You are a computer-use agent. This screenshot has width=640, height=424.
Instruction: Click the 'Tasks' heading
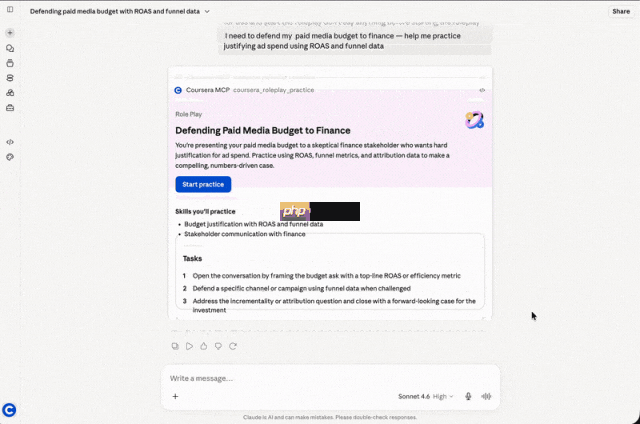(192, 258)
